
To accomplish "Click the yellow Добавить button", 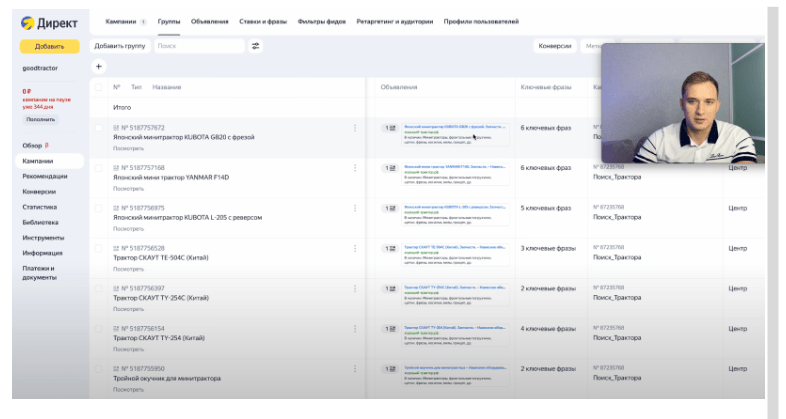I will coord(50,46).
